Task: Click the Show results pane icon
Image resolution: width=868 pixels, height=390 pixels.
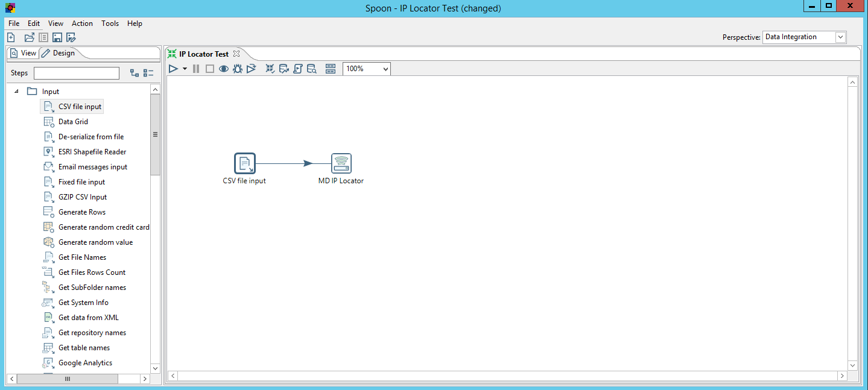Action: [x=330, y=69]
